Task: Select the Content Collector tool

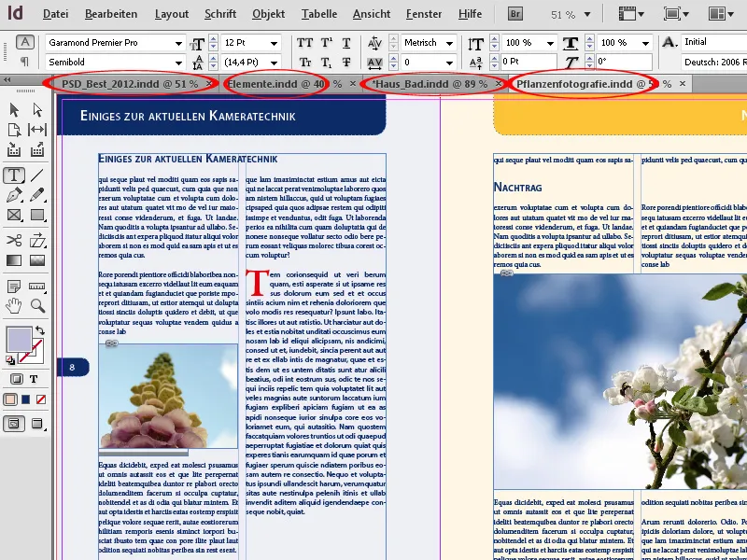Action: coord(14,150)
